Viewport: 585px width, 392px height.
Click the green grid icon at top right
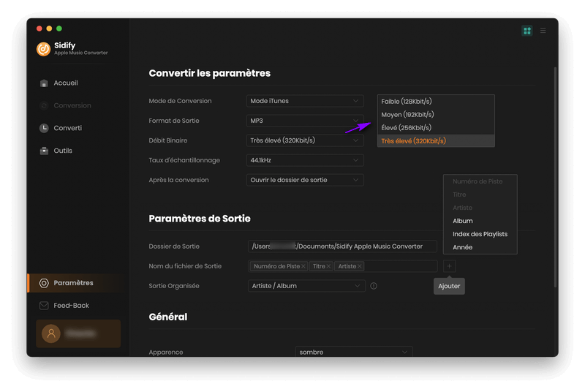coord(526,31)
